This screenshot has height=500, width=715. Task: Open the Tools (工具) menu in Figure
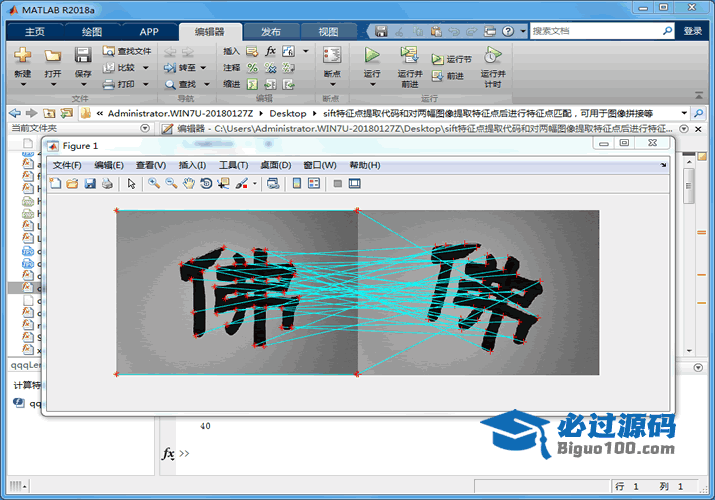pos(233,165)
